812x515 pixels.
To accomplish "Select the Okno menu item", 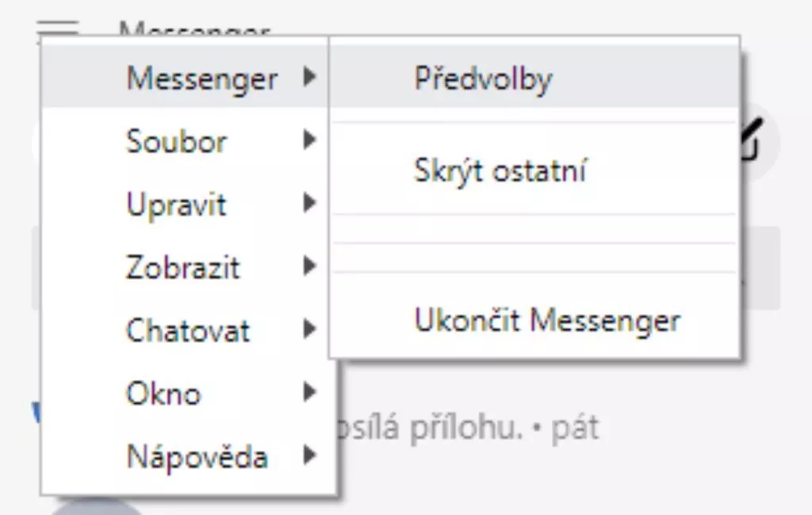I will pyautogui.click(x=163, y=393).
